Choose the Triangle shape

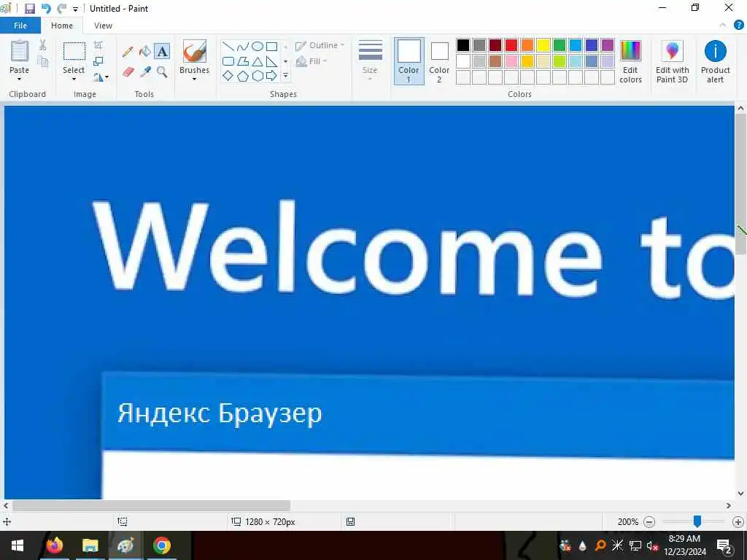click(x=258, y=61)
